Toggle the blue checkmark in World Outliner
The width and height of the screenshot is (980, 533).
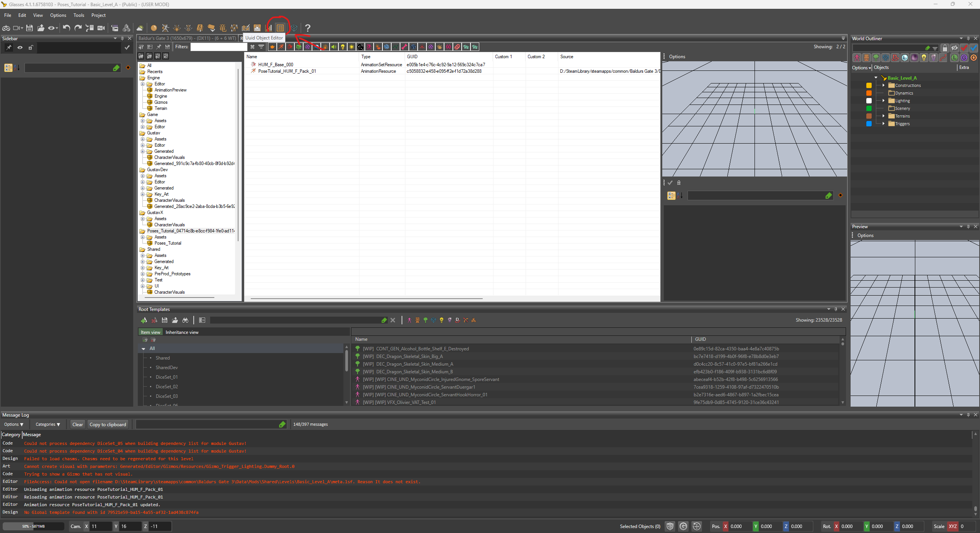973,48
